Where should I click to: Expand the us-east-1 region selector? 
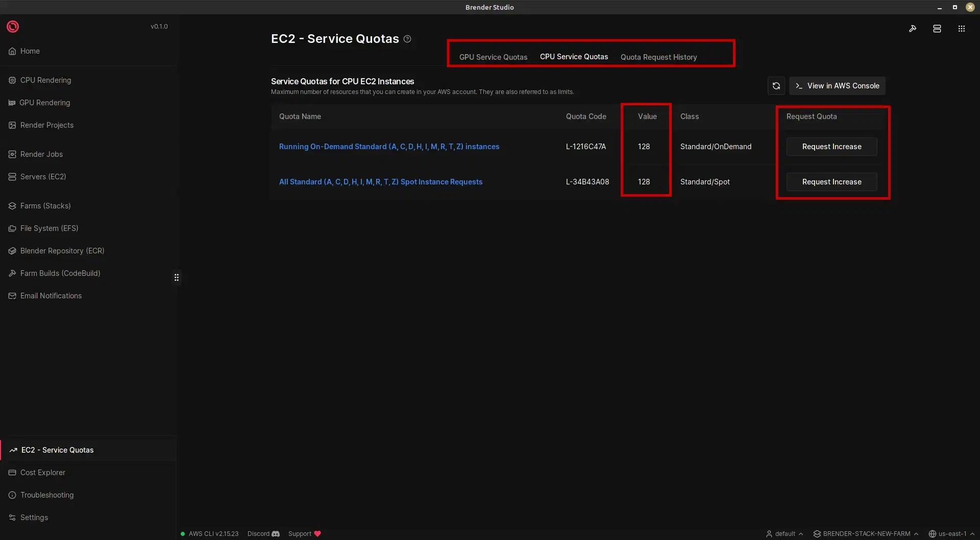(x=951, y=534)
